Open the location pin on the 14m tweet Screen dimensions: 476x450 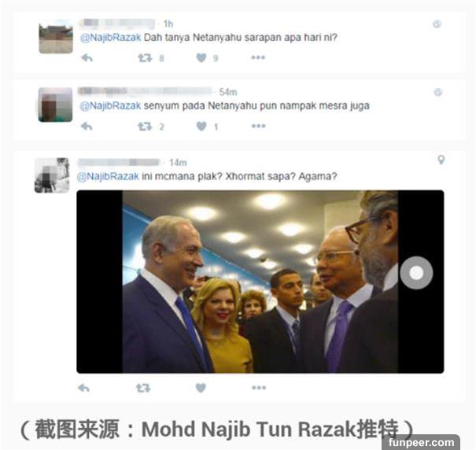click(x=441, y=160)
